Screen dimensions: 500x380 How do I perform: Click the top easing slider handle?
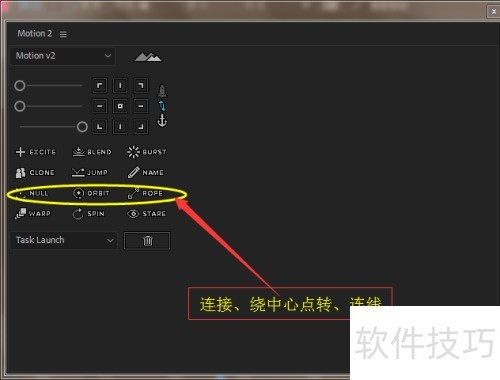20,86
